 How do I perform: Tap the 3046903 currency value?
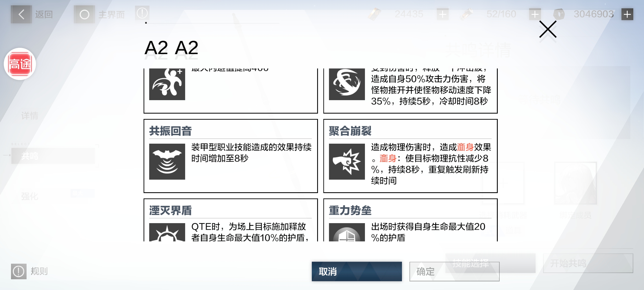coord(594,14)
